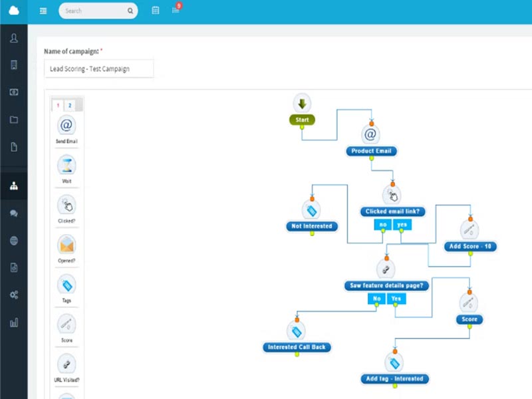Expand the hamburger menu next to logo

pos(43,11)
